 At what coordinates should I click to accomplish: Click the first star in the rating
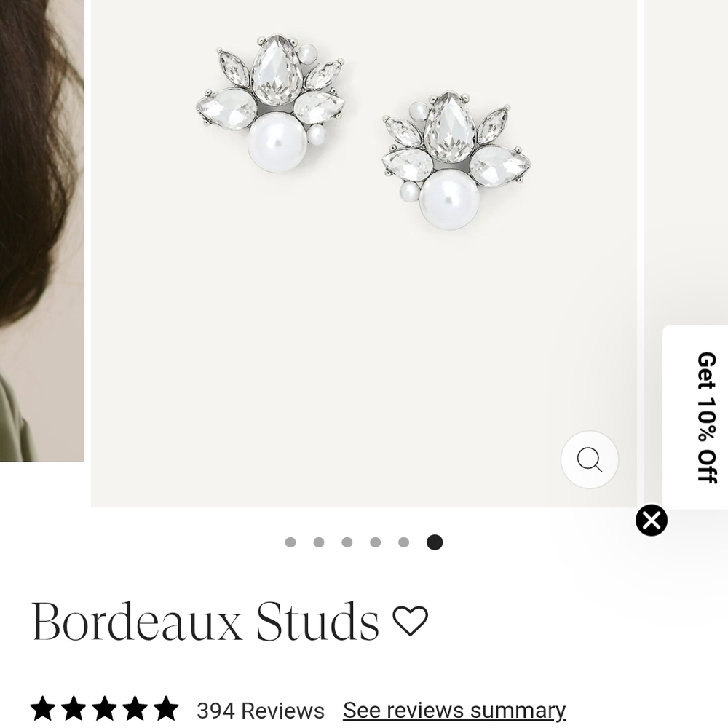[41, 710]
